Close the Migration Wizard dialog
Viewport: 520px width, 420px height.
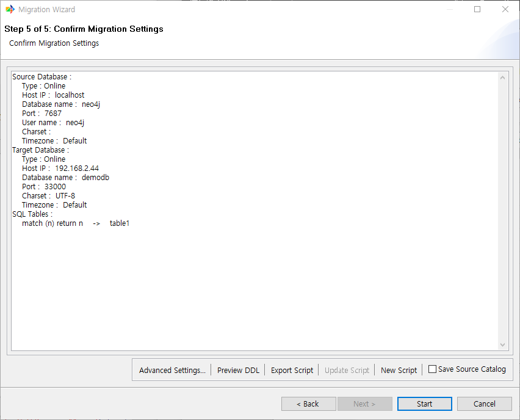coord(505,10)
